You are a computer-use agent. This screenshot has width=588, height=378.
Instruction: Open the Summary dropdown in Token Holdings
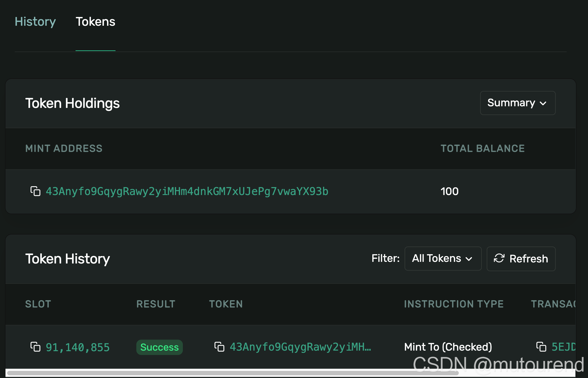pyautogui.click(x=517, y=103)
